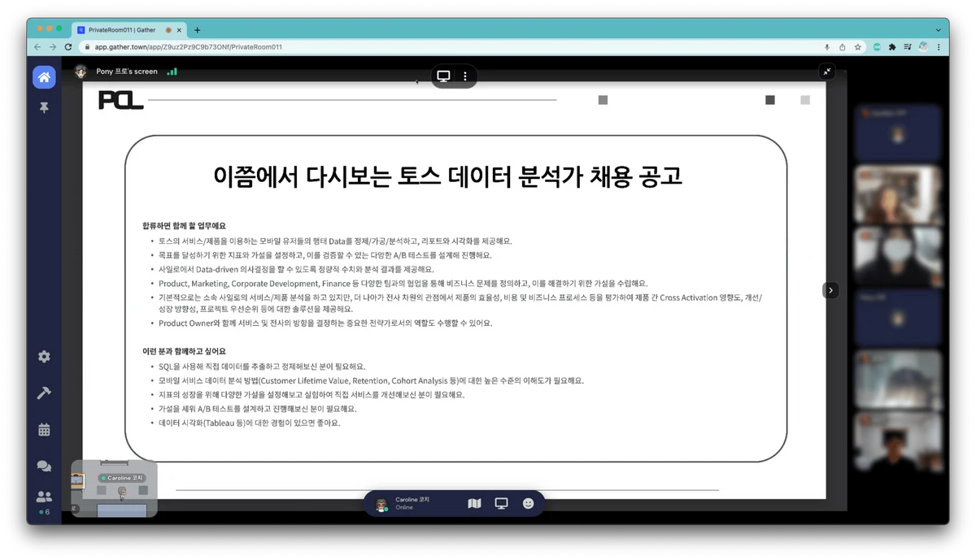Click the share page icon

click(843, 47)
